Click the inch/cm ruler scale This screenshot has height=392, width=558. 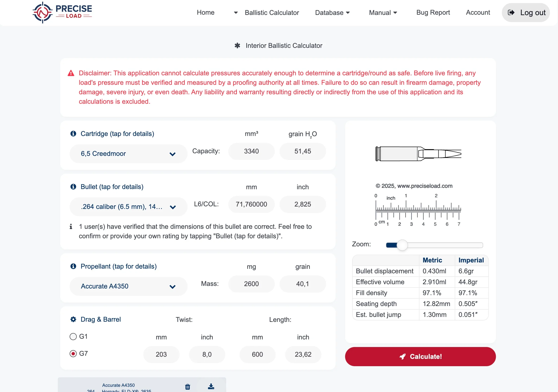pos(418,210)
